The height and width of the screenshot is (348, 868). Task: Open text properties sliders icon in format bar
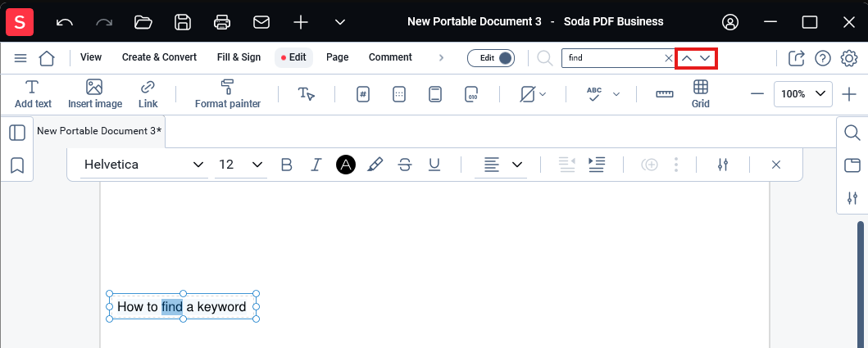(722, 165)
